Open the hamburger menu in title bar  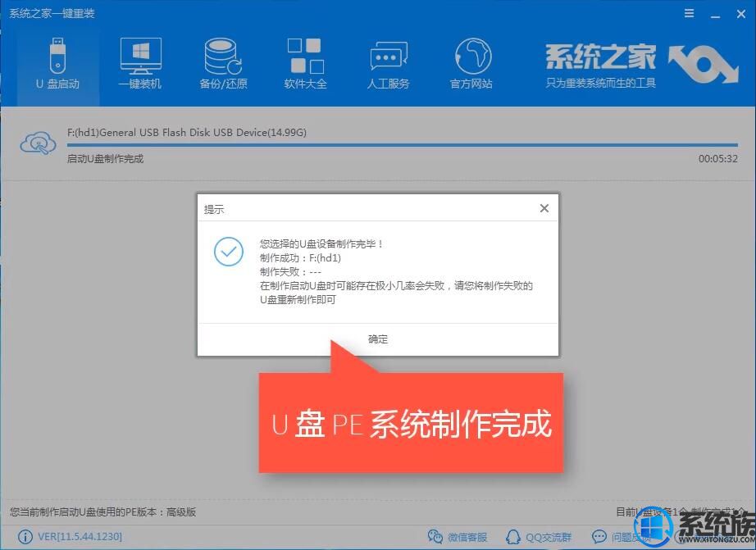tap(689, 14)
